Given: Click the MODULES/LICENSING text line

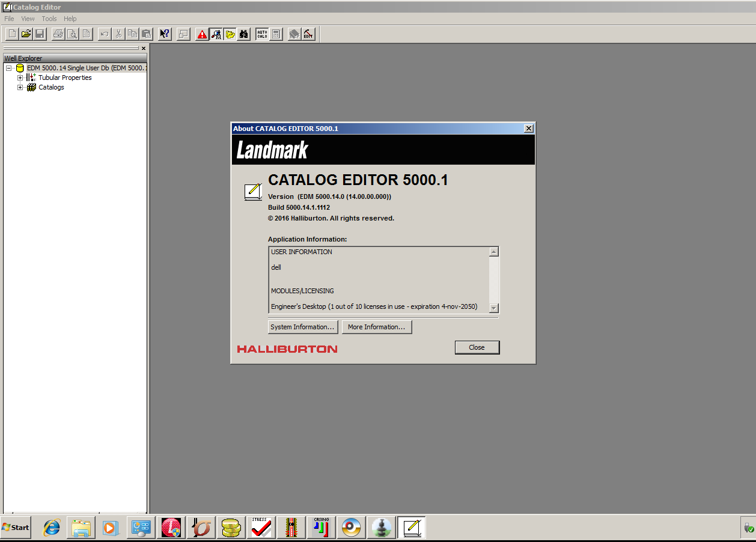Looking at the screenshot, I should [302, 291].
